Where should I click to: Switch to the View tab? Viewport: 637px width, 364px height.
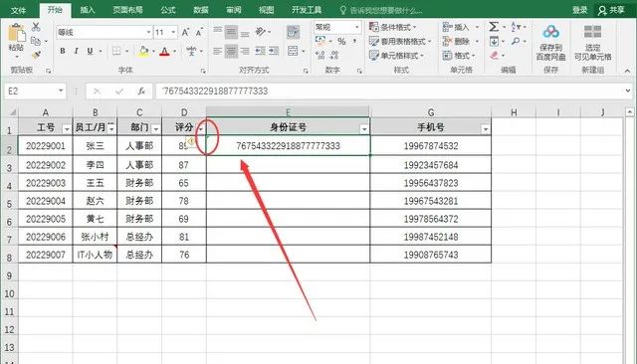(267, 10)
